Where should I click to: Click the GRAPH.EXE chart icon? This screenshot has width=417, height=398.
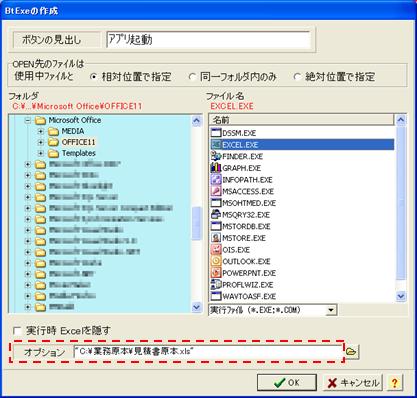[216, 168]
